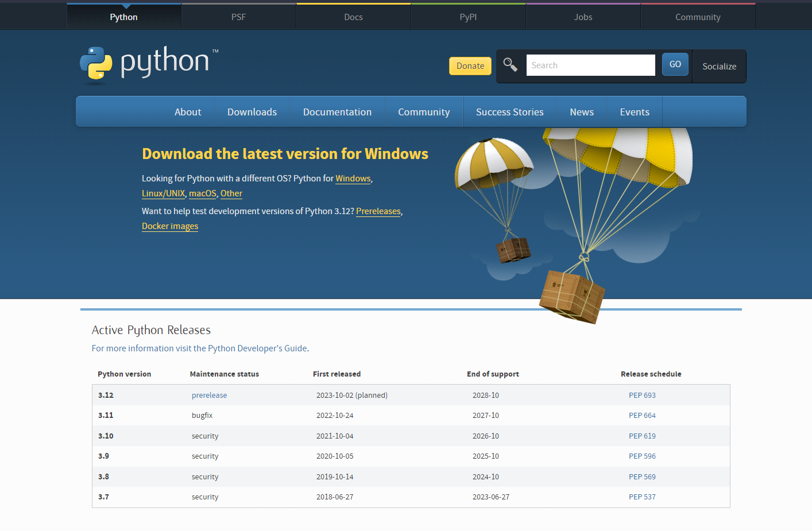The height and width of the screenshot is (531, 812).
Task: Click the 3.11 version cell
Action: 106,416
